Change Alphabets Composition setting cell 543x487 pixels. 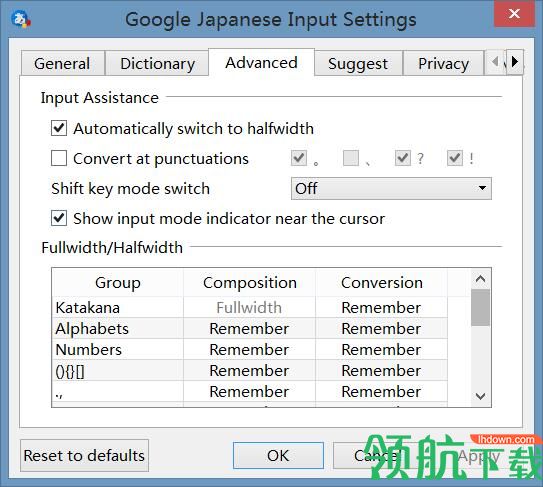click(x=249, y=329)
